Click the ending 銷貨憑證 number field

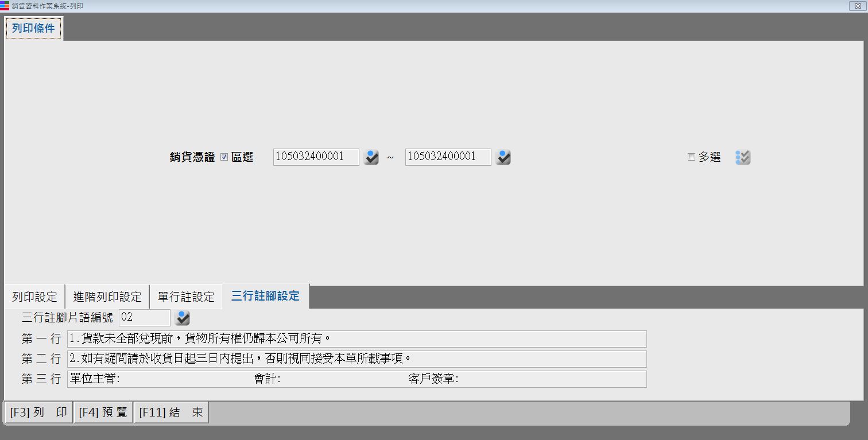[x=448, y=157]
